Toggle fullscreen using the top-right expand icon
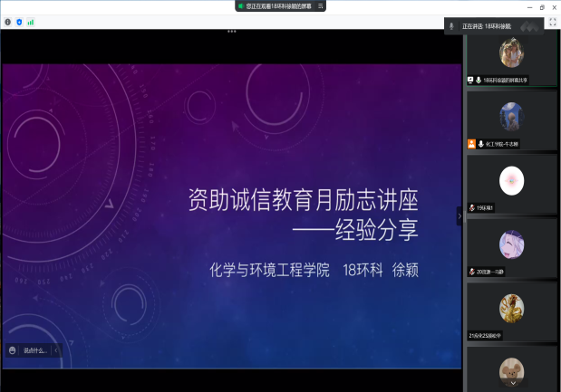Viewport: 561px width, 392px height. pos(552,22)
